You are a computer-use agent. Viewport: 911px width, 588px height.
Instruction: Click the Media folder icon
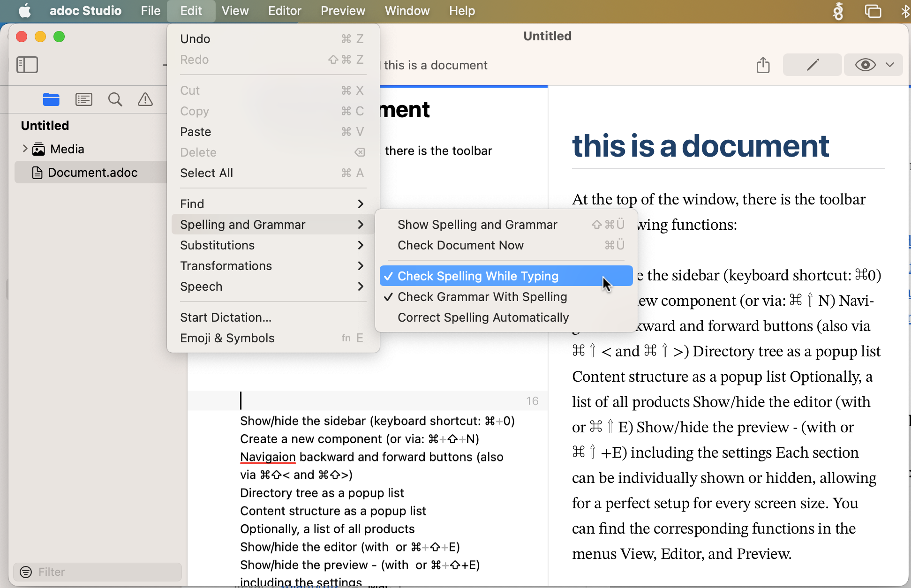coord(38,149)
